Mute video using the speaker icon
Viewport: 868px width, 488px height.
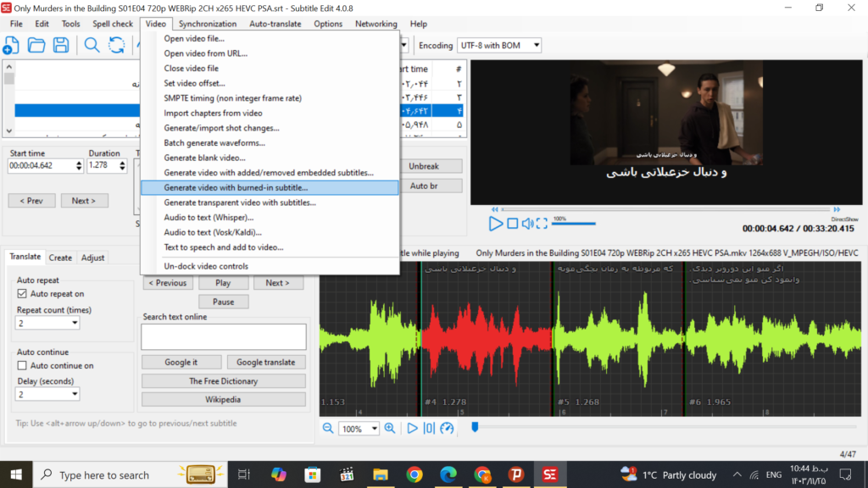(527, 224)
